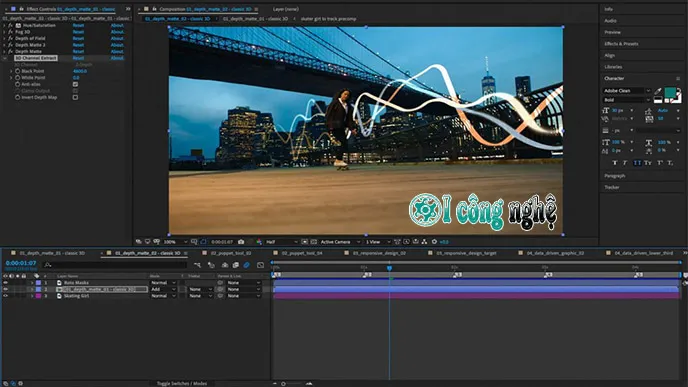Click Reset for the Depth of Field effect

78,39
